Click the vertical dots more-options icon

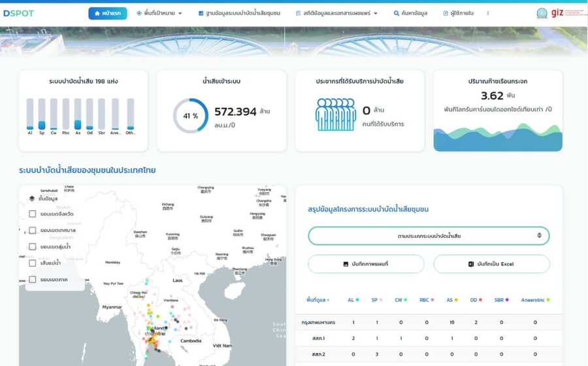(488, 13)
